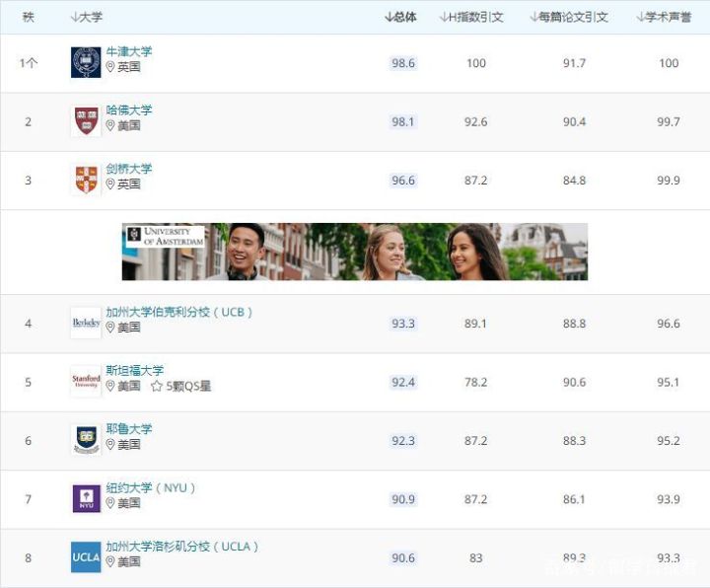Click the 秩 rank column header

coord(28,17)
